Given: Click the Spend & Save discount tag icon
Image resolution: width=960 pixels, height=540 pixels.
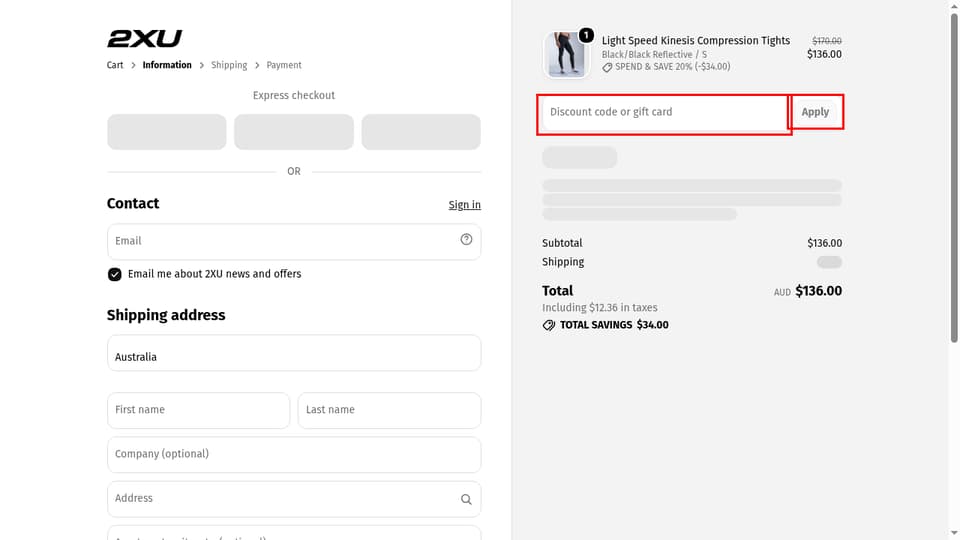Looking at the screenshot, I should point(607,67).
